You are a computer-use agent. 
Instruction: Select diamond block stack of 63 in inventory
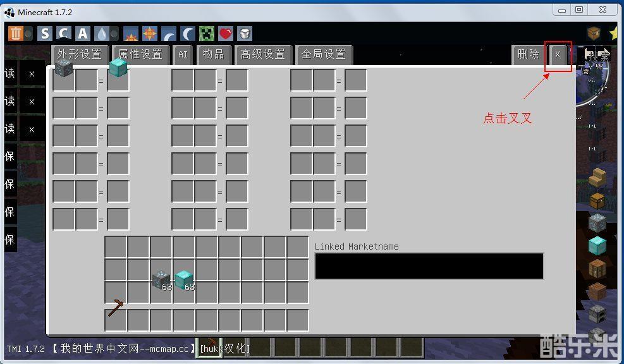(184, 280)
